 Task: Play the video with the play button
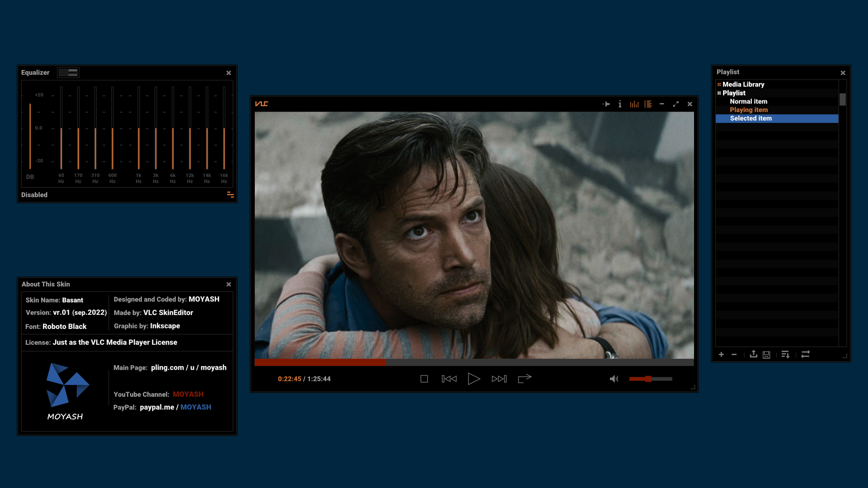tap(474, 379)
